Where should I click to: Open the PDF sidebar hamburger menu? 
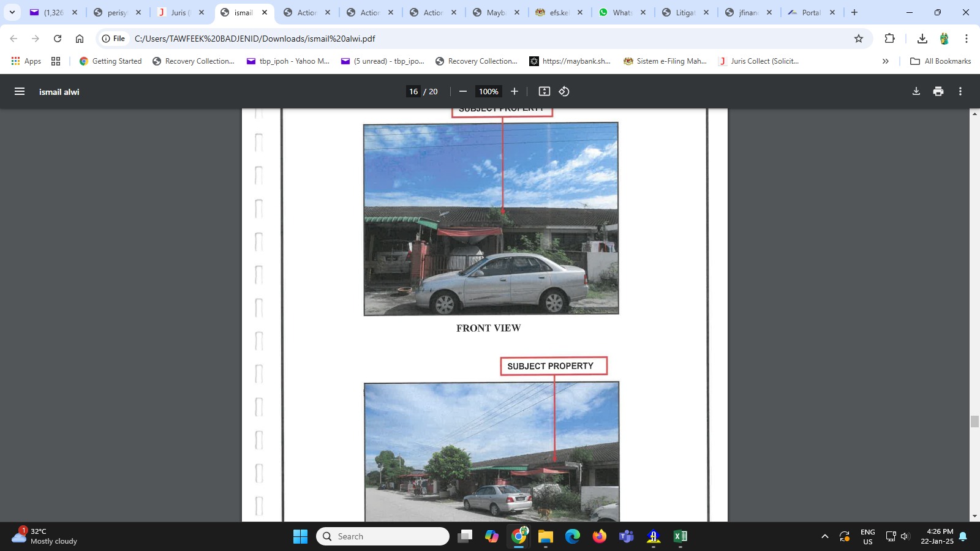20,92
